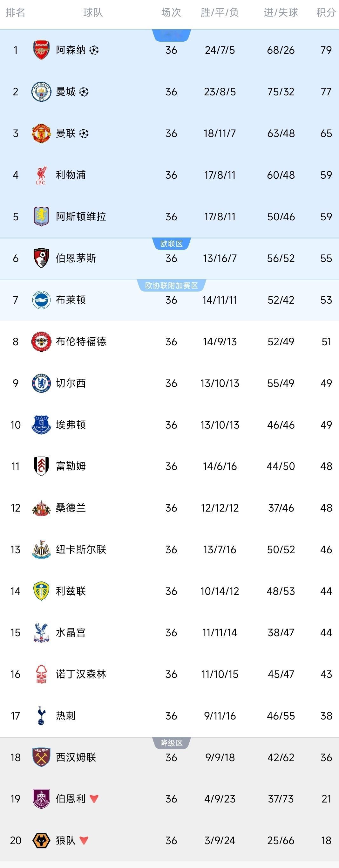The width and height of the screenshot is (339, 868).
Task: Tap the 降级区 zone label
Action: click(x=171, y=743)
